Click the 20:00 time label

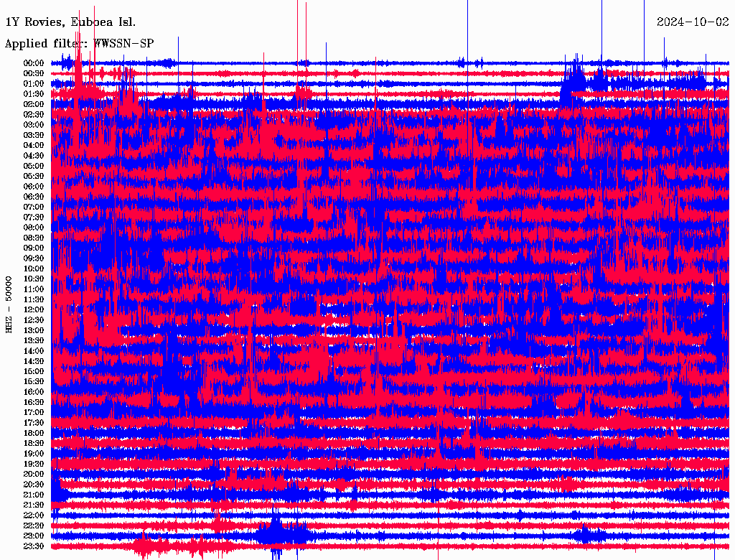pos(34,474)
